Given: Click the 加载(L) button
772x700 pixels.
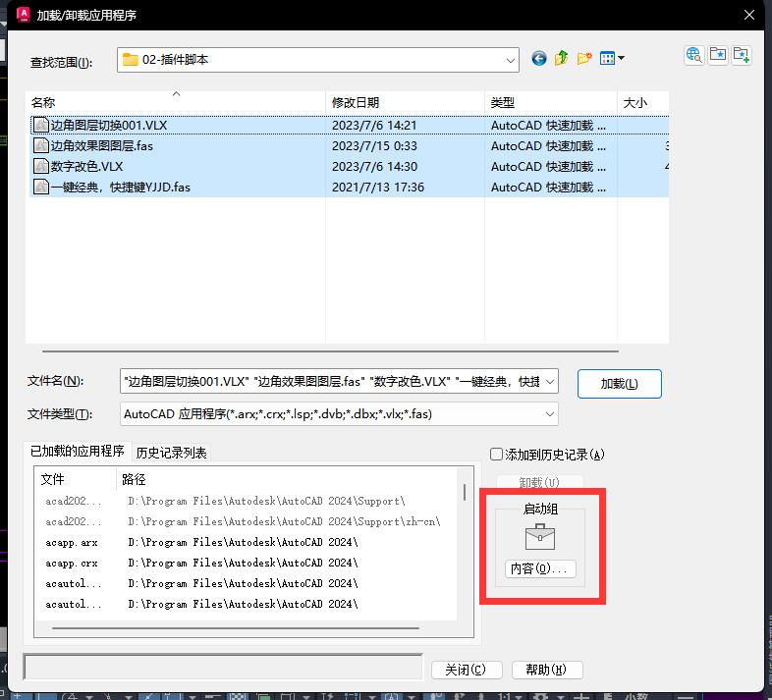Looking at the screenshot, I should (x=620, y=384).
